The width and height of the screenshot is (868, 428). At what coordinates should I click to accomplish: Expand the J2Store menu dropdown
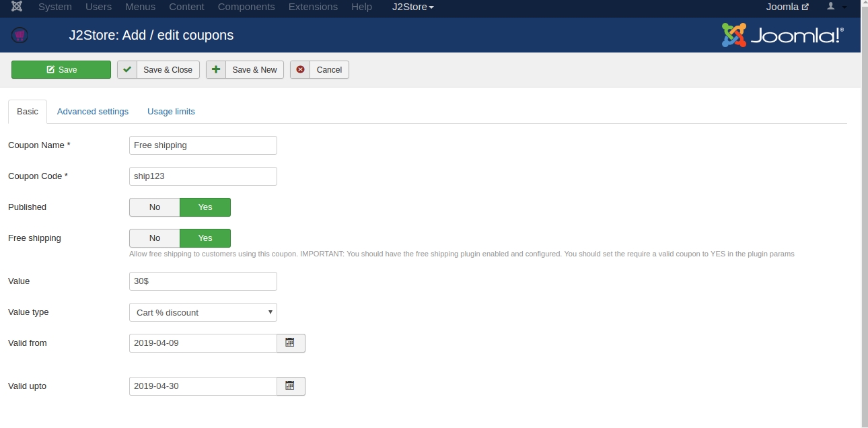(x=412, y=7)
